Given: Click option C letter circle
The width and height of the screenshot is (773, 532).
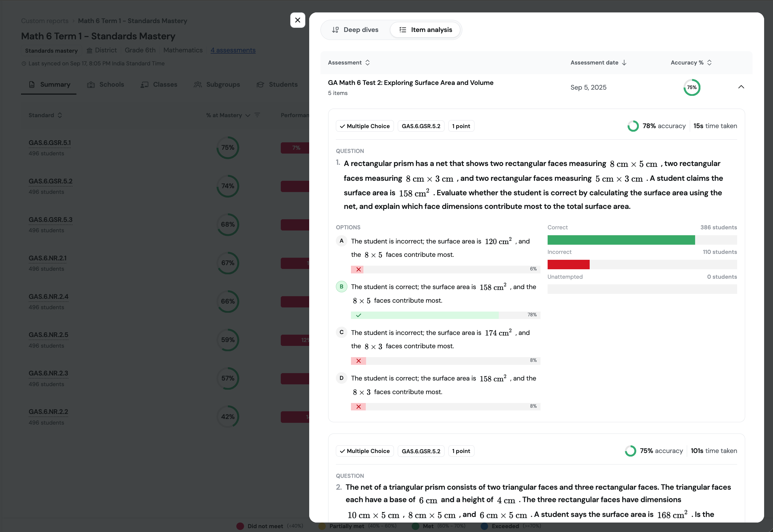Looking at the screenshot, I should coord(341,332).
